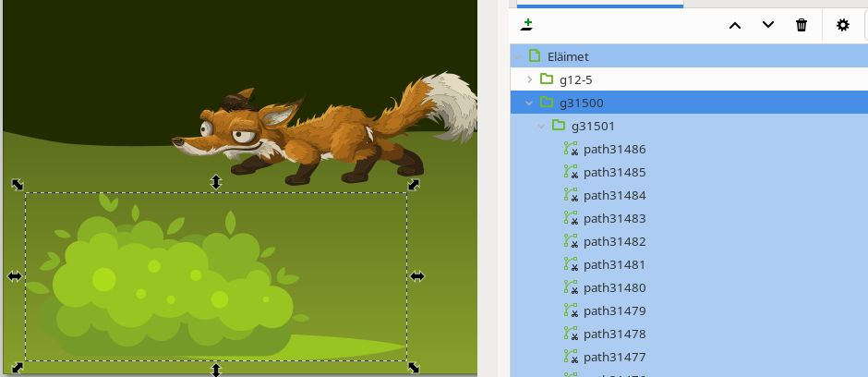Click the right-middle scale handle of the selection
Screen dimensions: 868x377
click(x=416, y=276)
